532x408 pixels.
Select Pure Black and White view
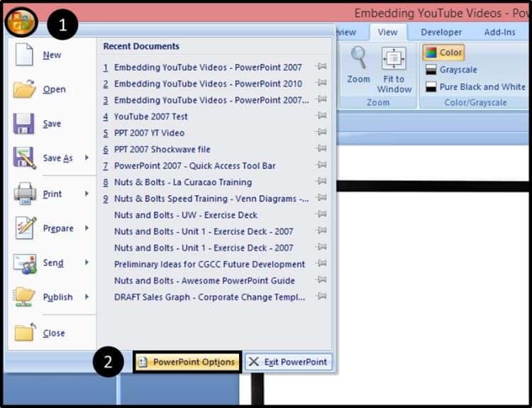click(x=475, y=87)
